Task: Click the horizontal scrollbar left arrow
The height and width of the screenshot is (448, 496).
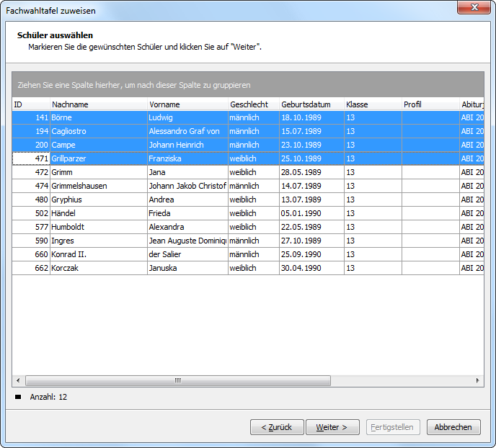Action: tap(18, 380)
